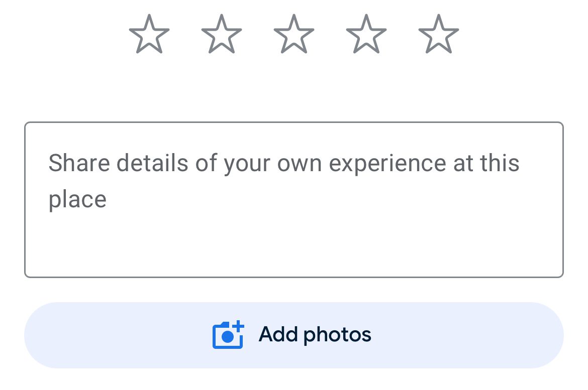
Task: Toggle the star next to the last one
Action: (x=366, y=34)
